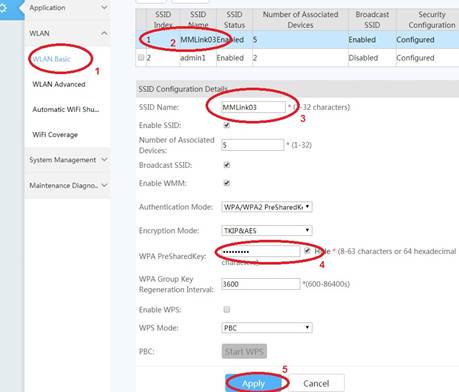
Task: Click the WPA PreSharedKey password field
Action: pyautogui.click(x=261, y=251)
